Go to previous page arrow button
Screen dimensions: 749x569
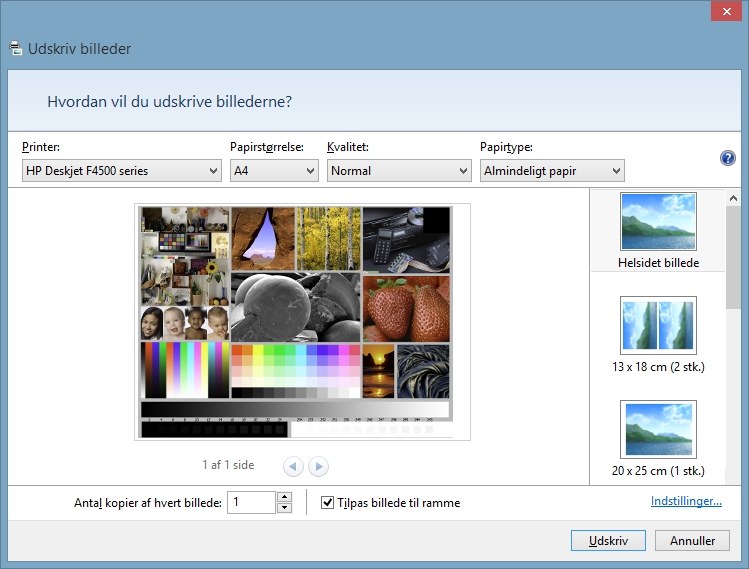click(293, 466)
